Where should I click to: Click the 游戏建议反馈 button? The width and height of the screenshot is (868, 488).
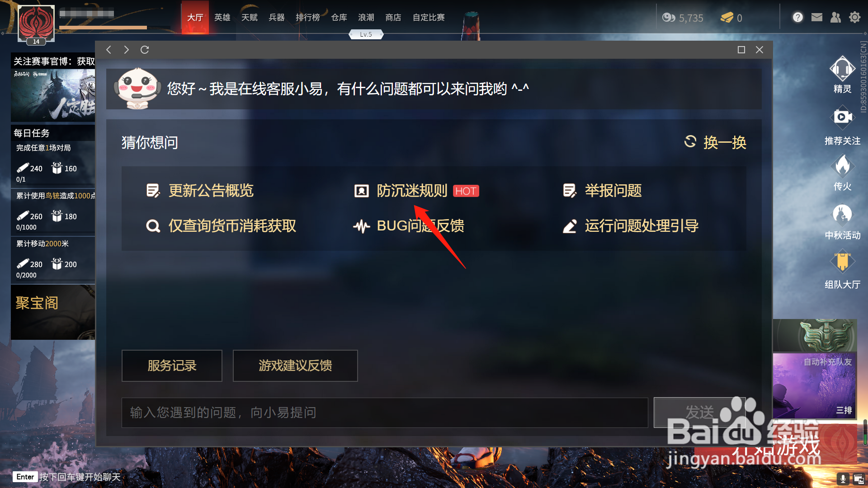click(295, 366)
